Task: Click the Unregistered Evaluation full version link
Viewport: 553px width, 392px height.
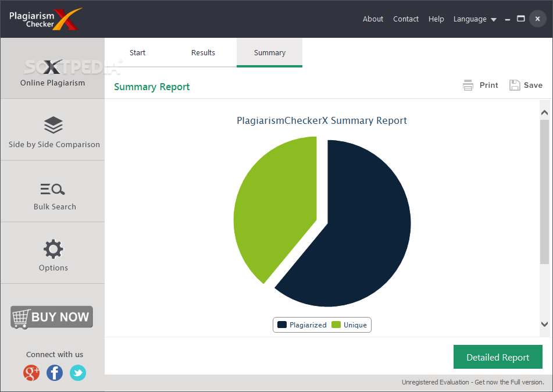Action: tap(473, 382)
